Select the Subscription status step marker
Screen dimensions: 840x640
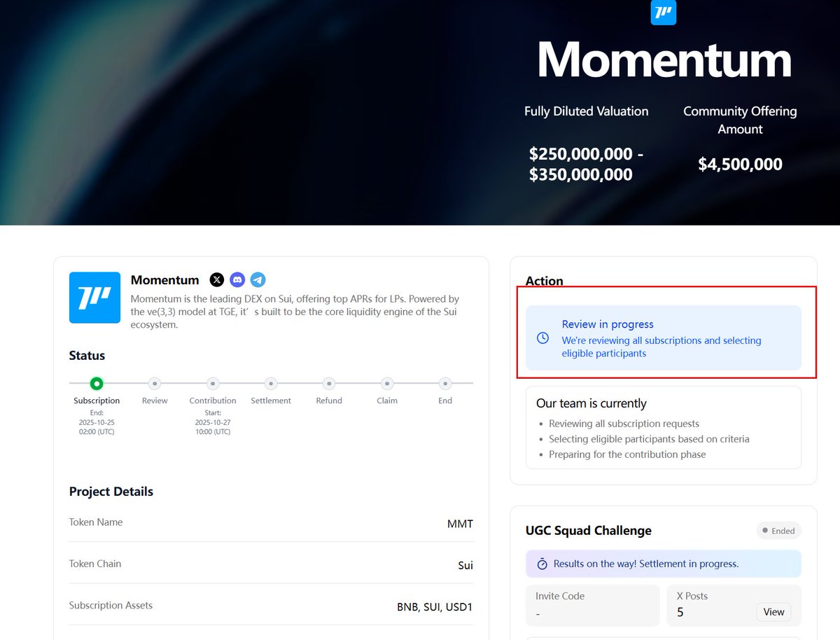pyautogui.click(x=97, y=383)
